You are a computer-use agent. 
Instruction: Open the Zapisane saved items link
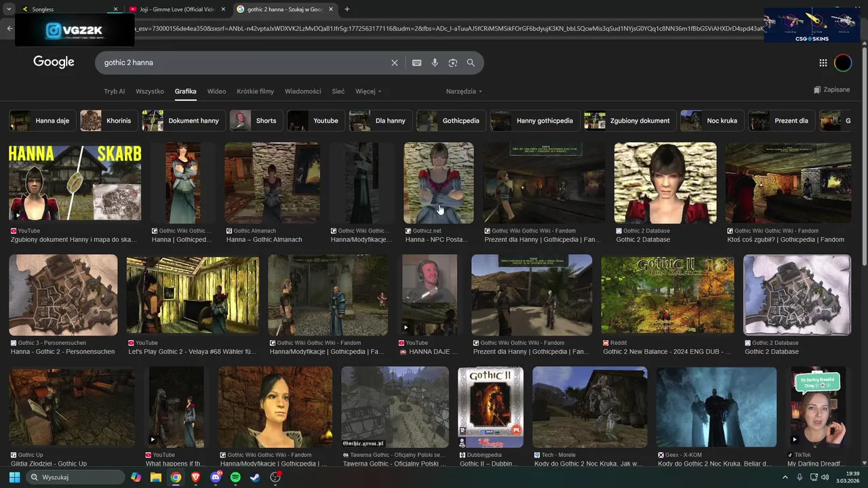831,89
